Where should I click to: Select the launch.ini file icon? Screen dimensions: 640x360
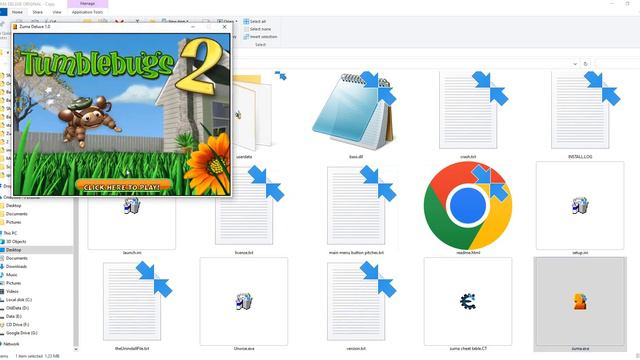pyautogui.click(x=132, y=206)
